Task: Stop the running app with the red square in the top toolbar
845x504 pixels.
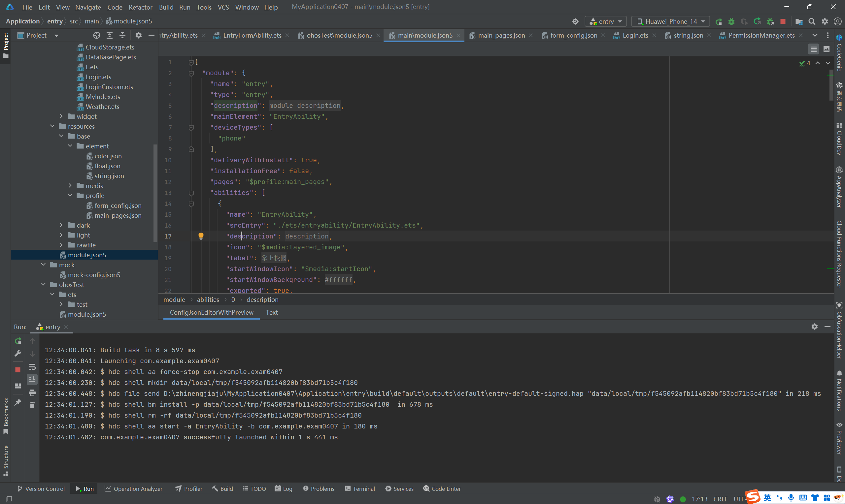Action: 783,22
